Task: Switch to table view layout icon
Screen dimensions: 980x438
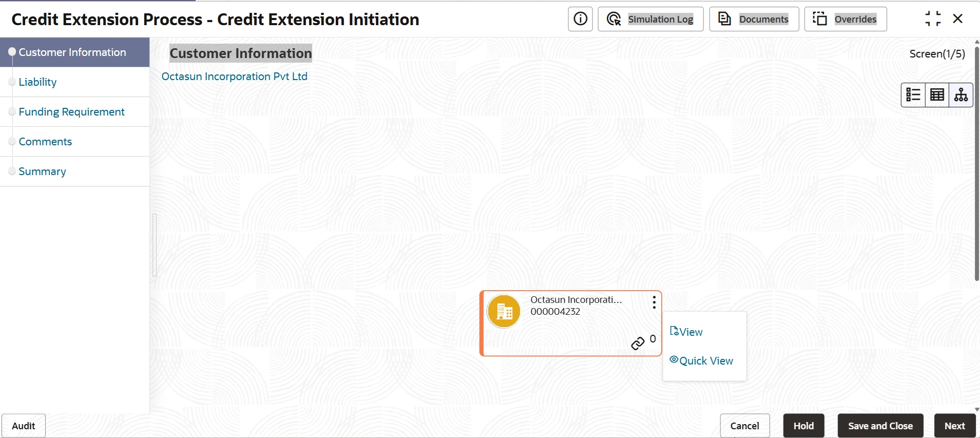Action: 937,95
